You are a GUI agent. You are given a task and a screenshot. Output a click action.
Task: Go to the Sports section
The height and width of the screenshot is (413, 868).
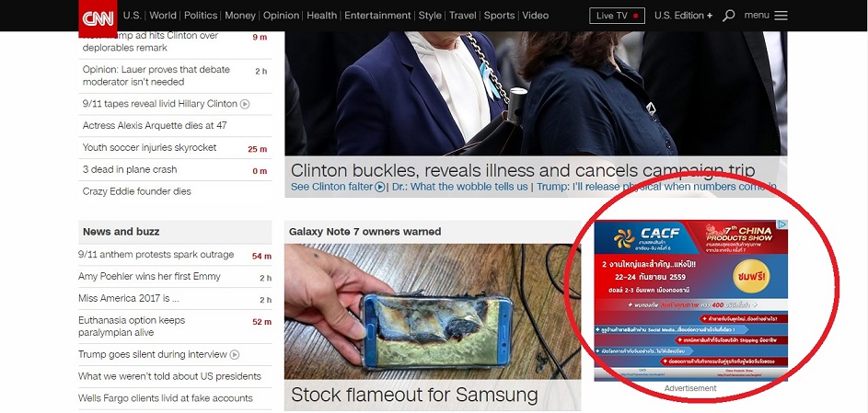point(499,16)
